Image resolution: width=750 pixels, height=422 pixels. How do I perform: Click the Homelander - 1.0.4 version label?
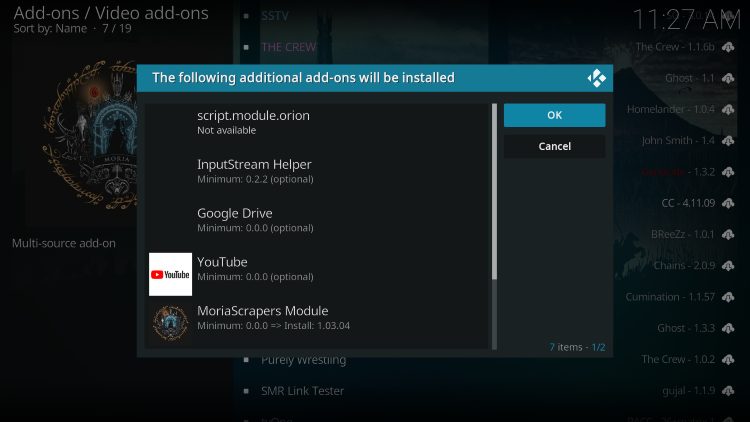coord(671,110)
